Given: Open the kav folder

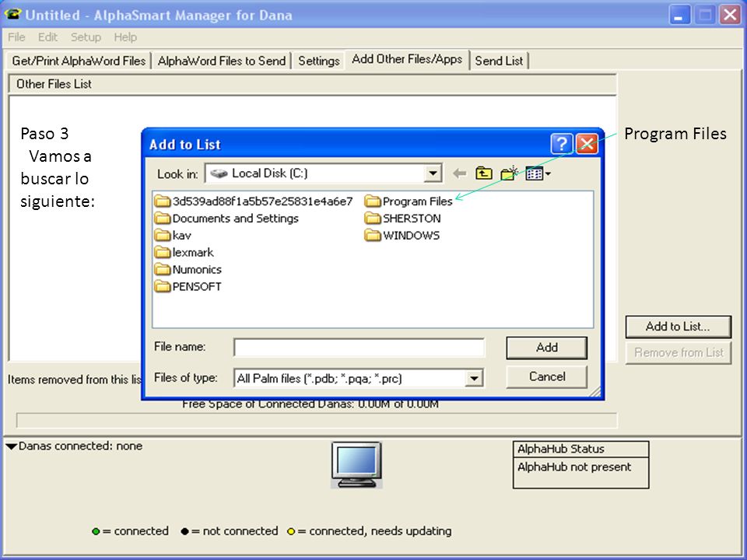Looking at the screenshot, I should [173, 236].
